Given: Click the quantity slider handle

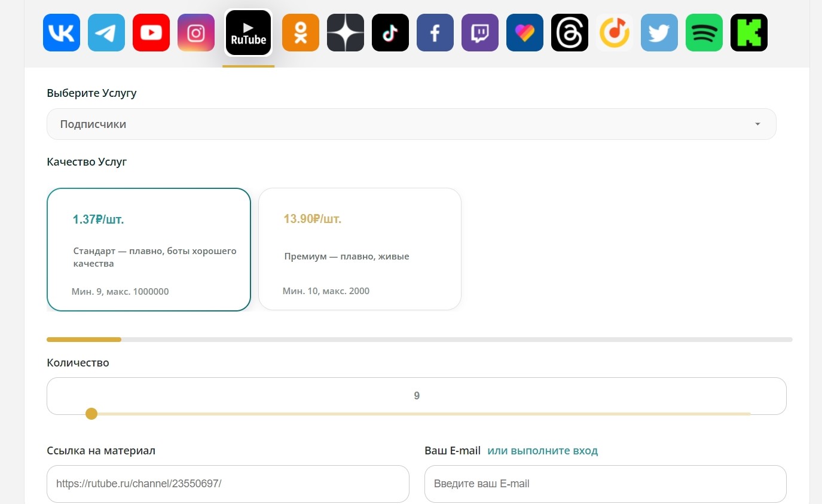Looking at the screenshot, I should click(x=91, y=414).
